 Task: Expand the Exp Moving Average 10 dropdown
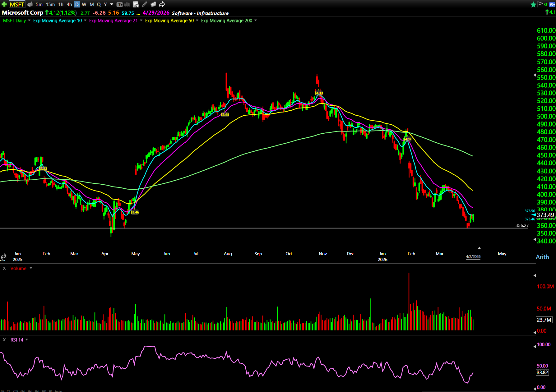[x=85, y=21]
